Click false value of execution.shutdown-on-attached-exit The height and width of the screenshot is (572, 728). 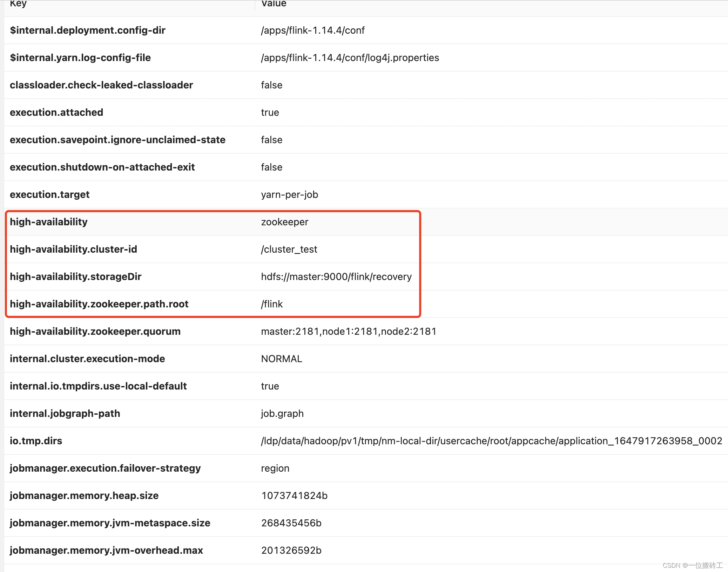click(272, 167)
